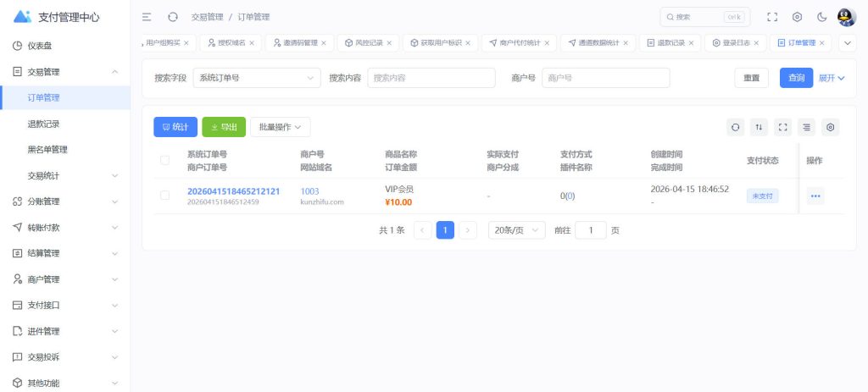Open 黑名单管理 in the sidebar
Viewport: 868px width, 392px height.
click(x=65, y=150)
